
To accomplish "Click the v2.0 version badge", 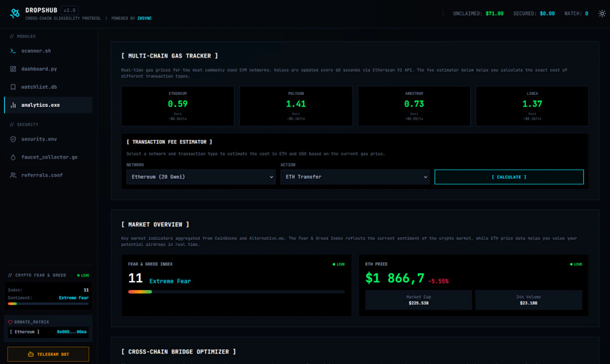I will click(69, 10).
